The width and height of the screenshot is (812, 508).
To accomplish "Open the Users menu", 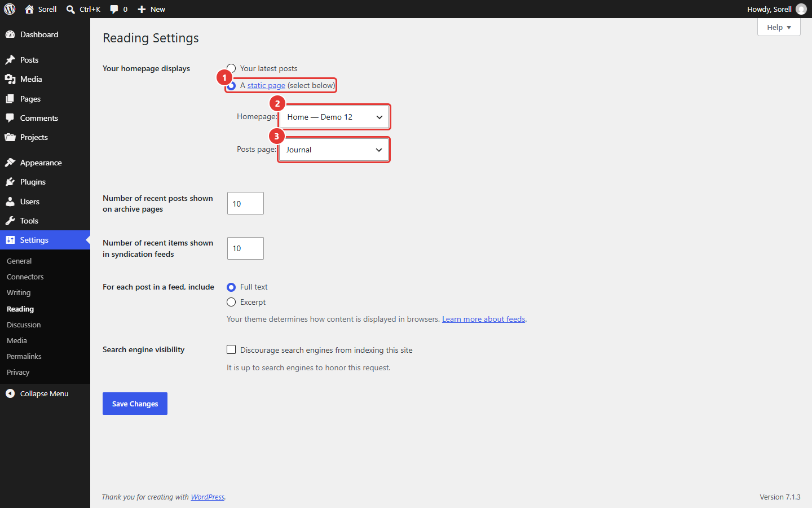I will coord(45,202).
